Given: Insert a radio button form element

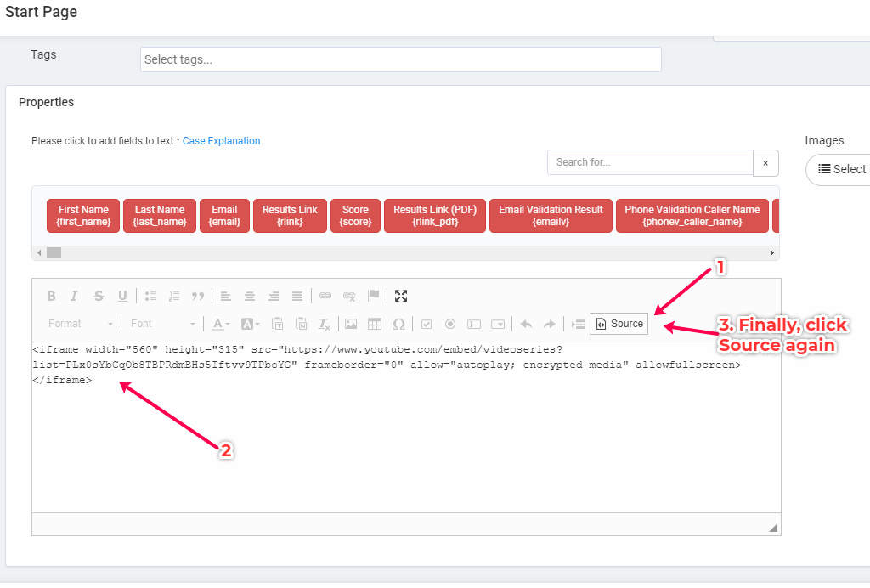Looking at the screenshot, I should pyautogui.click(x=450, y=324).
